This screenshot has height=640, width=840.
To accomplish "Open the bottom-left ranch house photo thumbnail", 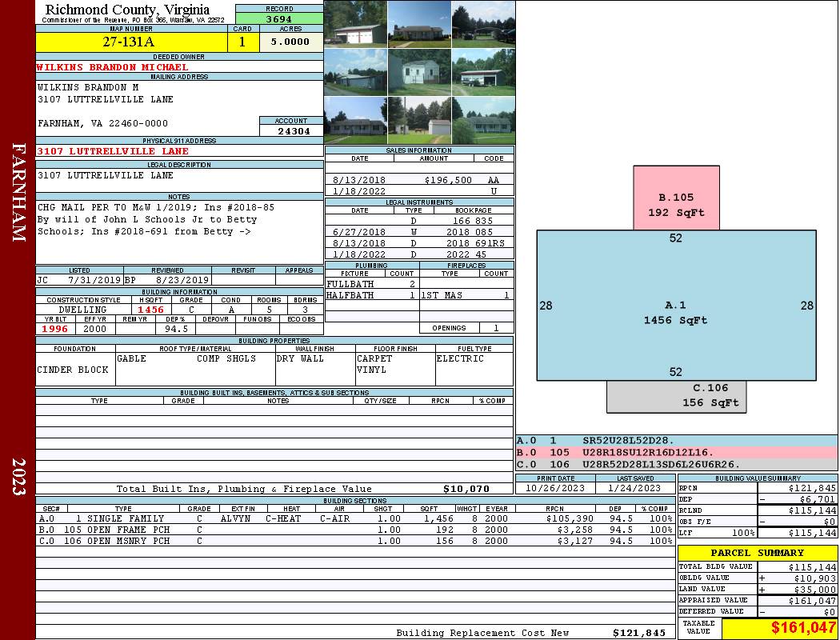I will tap(356, 120).
